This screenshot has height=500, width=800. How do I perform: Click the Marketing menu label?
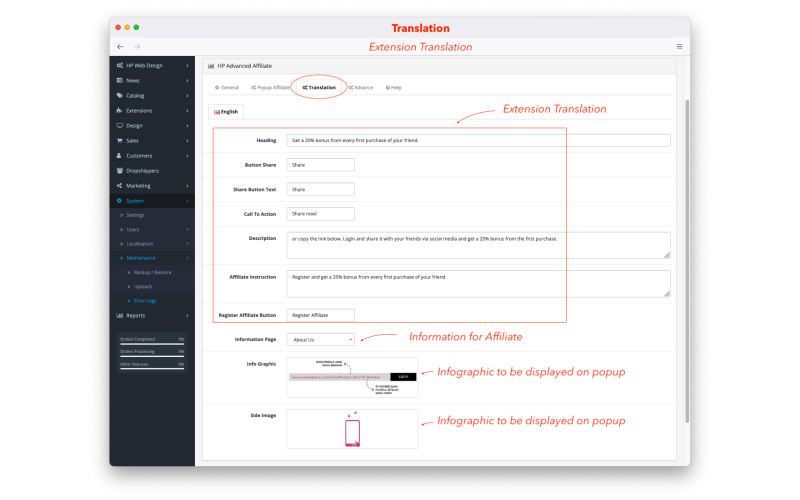pyautogui.click(x=138, y=186)
